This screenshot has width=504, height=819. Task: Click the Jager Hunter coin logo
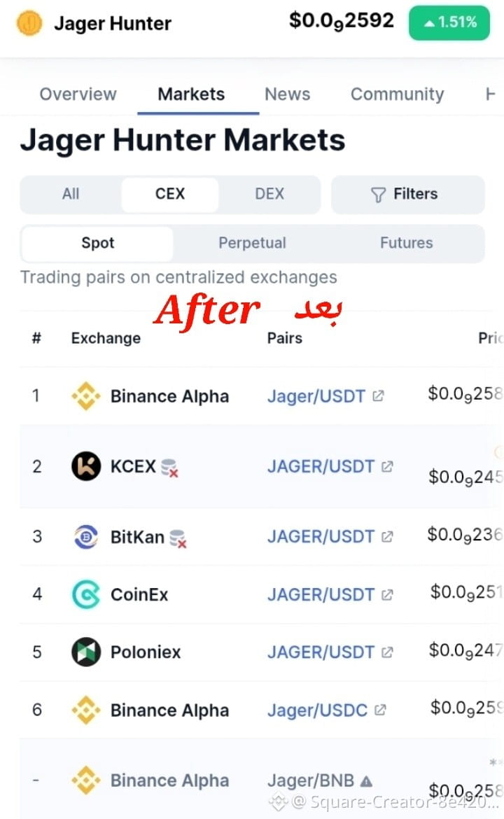point(29,23)
